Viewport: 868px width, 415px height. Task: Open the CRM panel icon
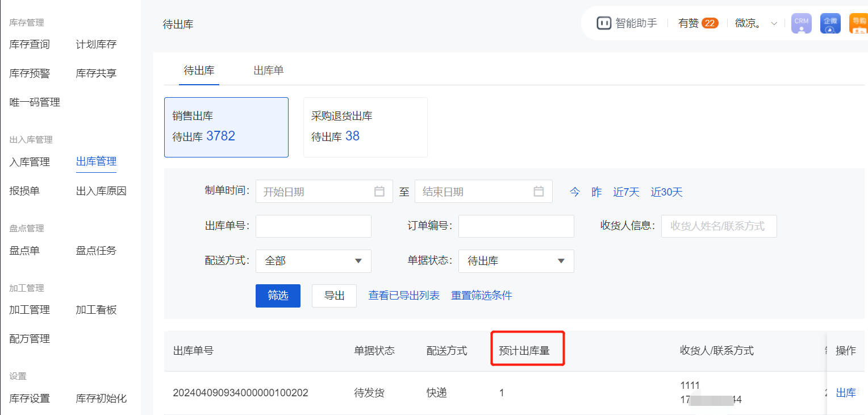801,23
